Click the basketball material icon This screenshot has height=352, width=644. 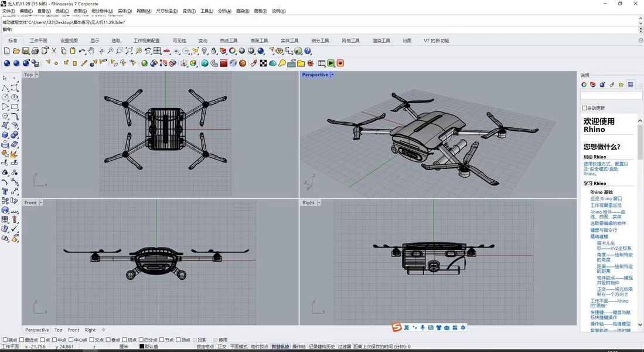pyautogui.click(x=243, y=63)
